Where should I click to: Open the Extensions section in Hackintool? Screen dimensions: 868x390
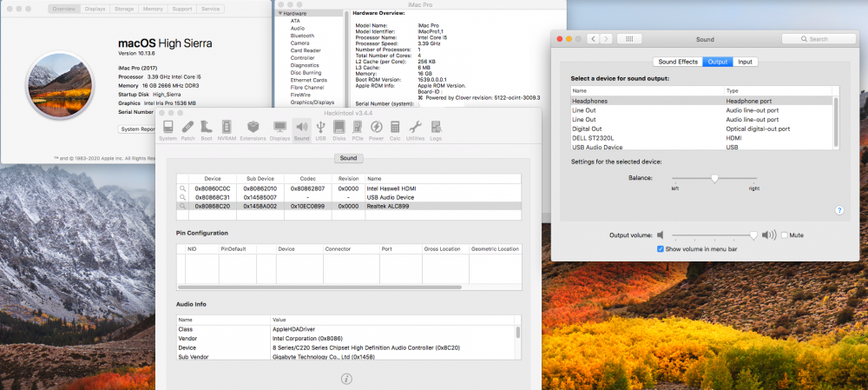click(253, 131)
